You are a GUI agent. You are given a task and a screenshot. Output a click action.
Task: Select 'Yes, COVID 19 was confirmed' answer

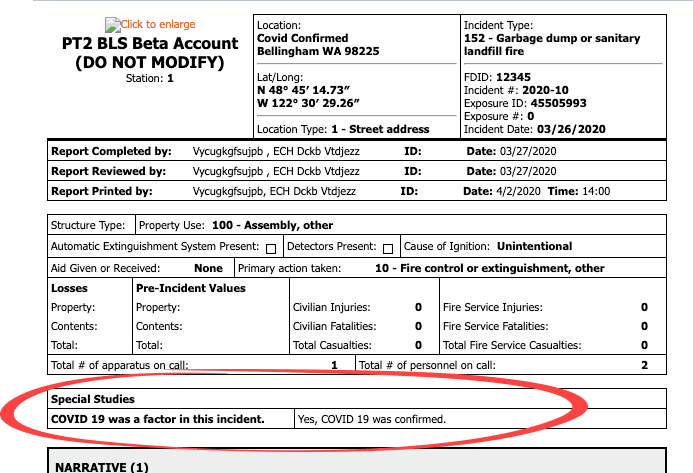pyautogui.click(x=371, y=419)
